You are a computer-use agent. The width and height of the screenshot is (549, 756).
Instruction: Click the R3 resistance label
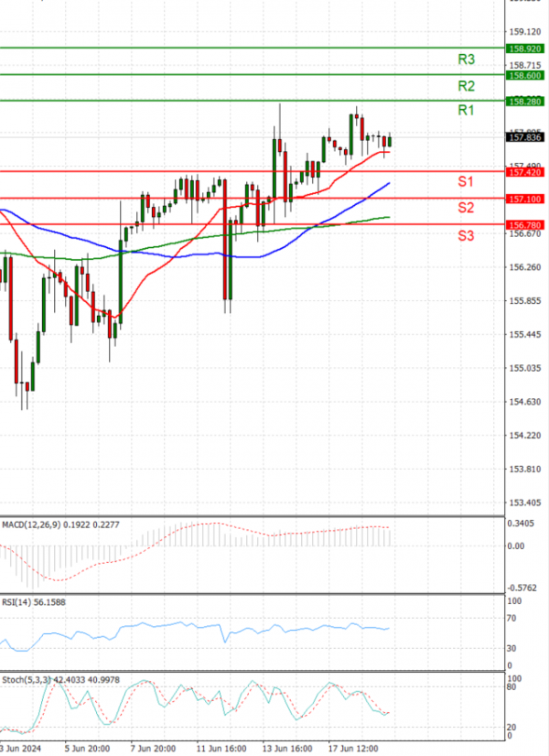pyautogui.click(x=466, y=59)
